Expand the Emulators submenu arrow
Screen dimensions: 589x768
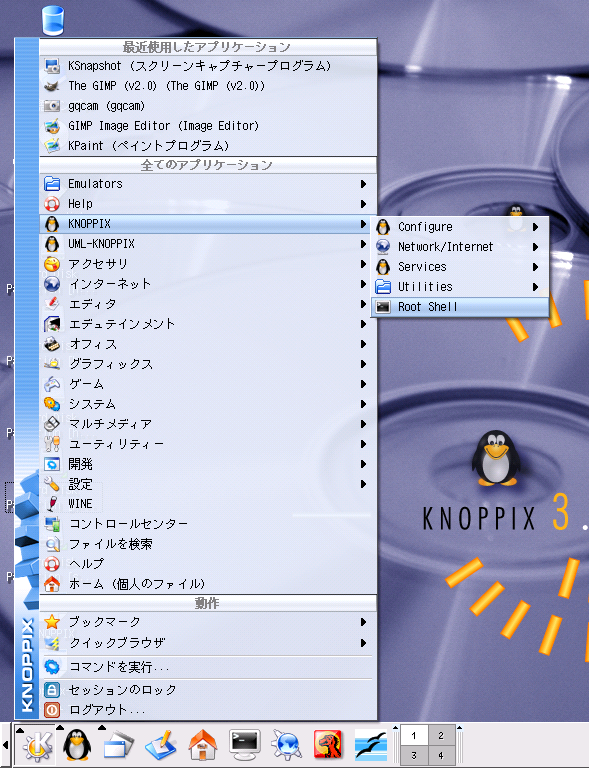coord(363,184)
